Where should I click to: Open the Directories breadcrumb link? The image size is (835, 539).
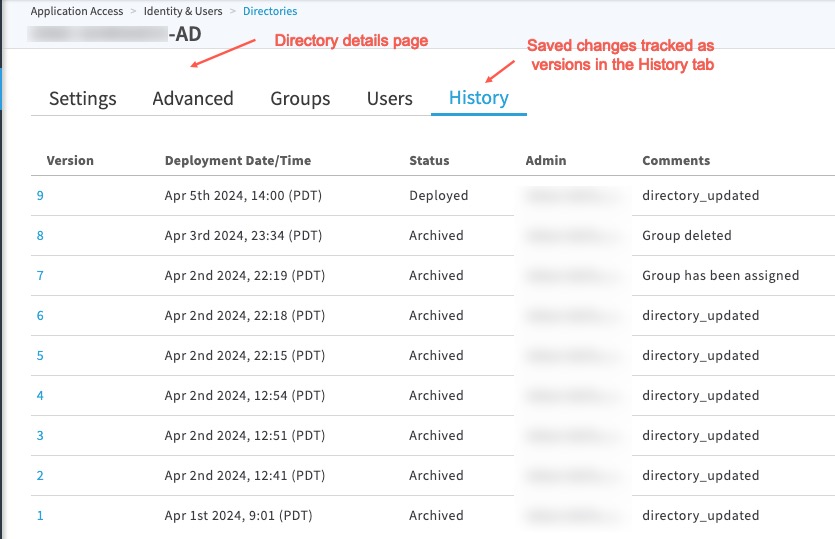(x=270, y=11)
